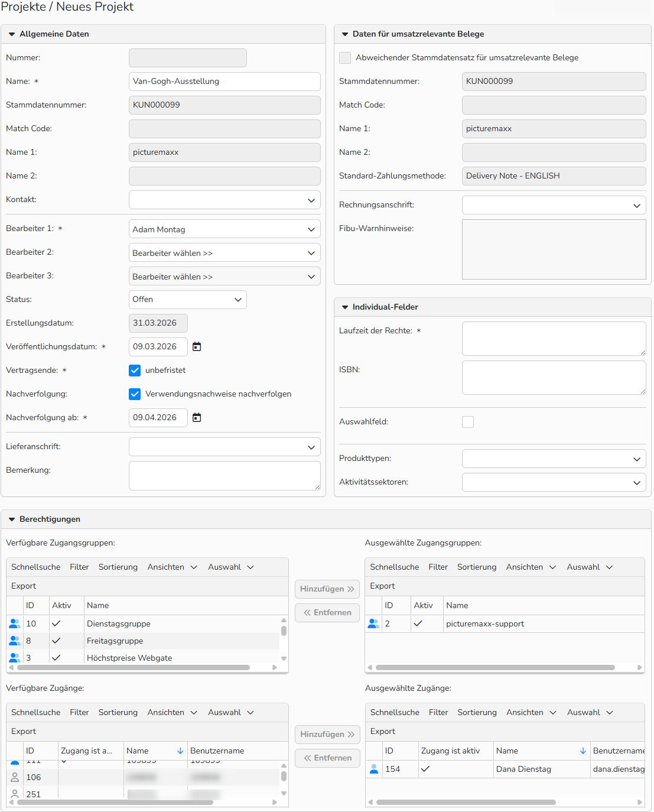Open the Lieferanschrift dropdown
The height and width of the screenshot is (812, 654).
[x=224, y=447]
